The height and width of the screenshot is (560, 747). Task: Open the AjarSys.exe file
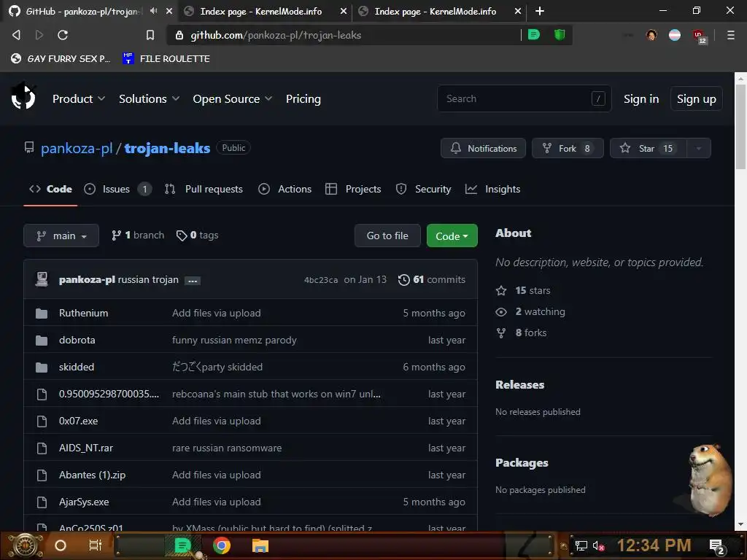pos(84,502)
